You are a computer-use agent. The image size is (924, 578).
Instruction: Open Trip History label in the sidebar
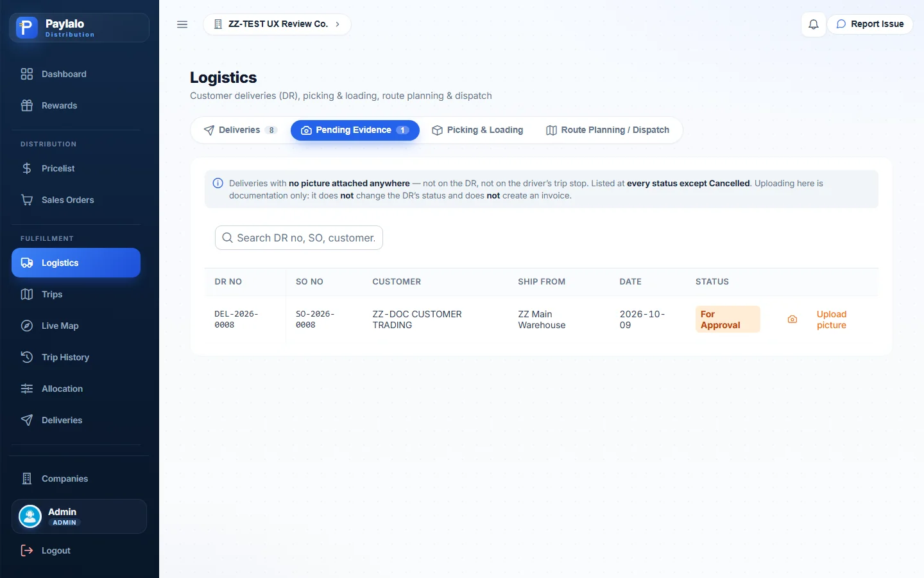pyautogui.click(x=65, y=357)
